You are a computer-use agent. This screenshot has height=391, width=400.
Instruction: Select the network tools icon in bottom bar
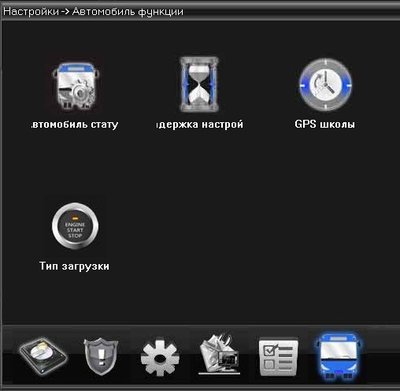[219, 353]
